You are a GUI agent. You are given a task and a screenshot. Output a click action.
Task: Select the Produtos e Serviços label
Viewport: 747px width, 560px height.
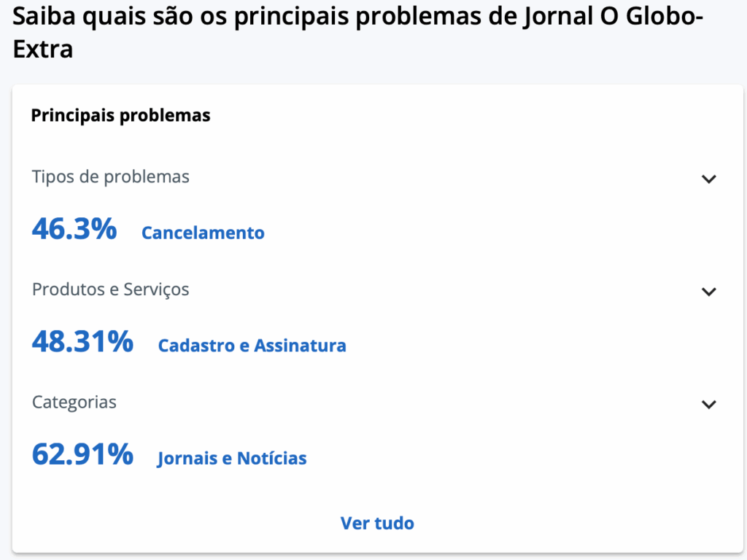(x=111, y=289)
